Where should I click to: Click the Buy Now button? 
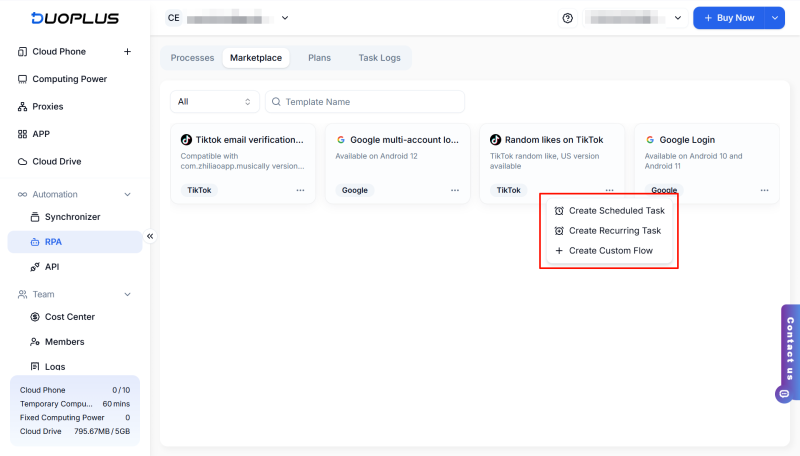click(x=729, y=18)
